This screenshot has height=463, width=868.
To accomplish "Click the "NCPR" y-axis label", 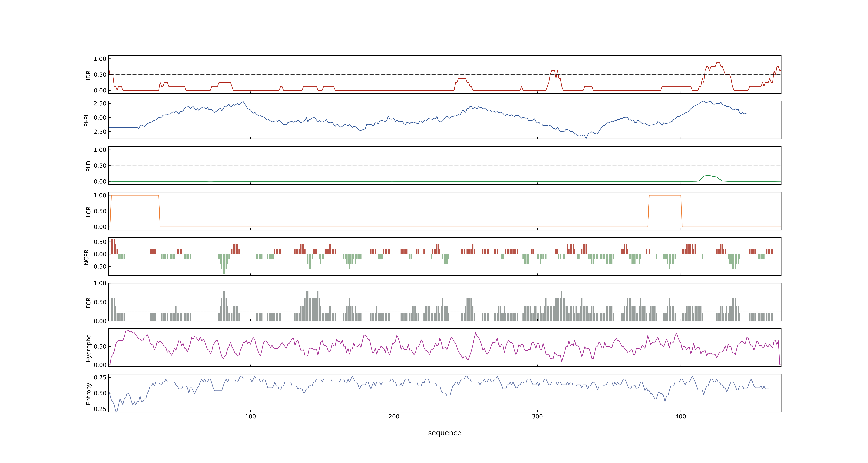I will click(x=86, y=257).
